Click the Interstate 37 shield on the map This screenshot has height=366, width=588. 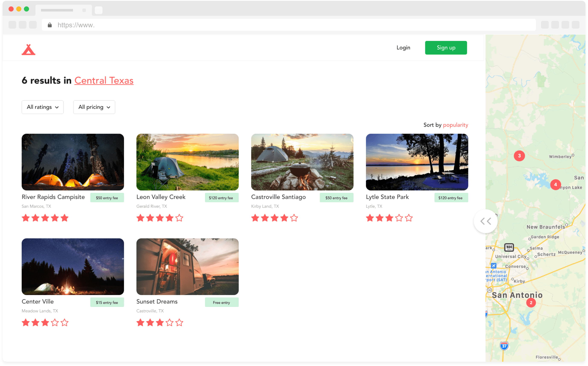pos(504,346)
